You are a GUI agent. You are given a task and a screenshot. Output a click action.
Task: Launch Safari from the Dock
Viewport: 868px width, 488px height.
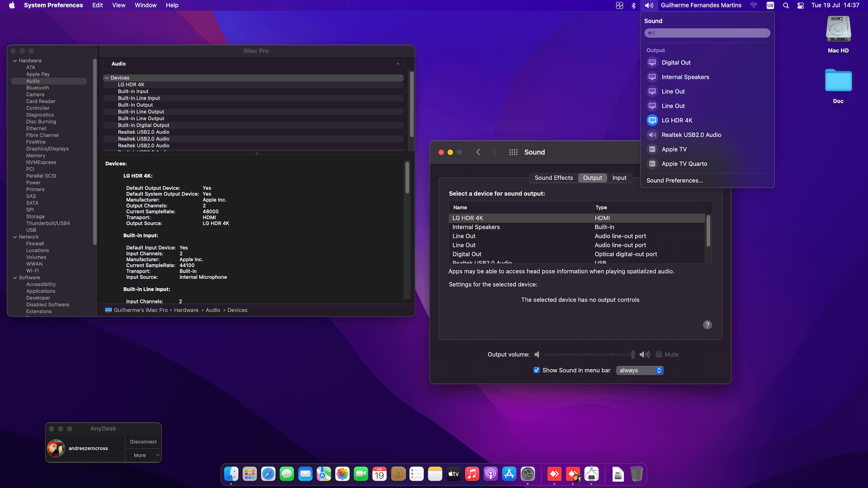point(268,474)
